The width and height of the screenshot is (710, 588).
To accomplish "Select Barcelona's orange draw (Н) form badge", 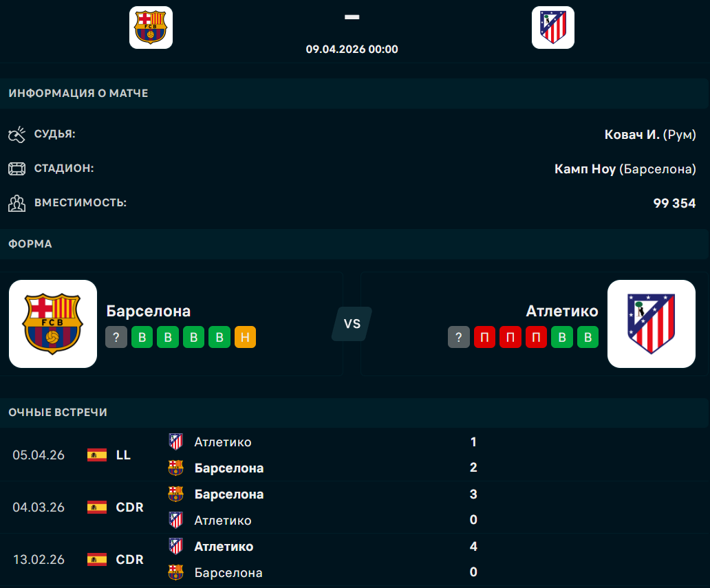I will click(245, 337).
